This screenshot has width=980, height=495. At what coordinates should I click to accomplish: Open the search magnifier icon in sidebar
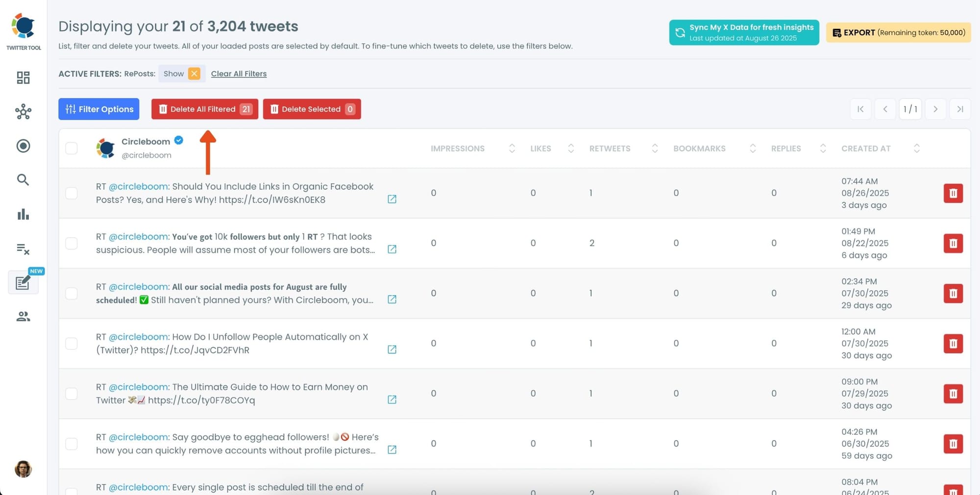point(23,180)
